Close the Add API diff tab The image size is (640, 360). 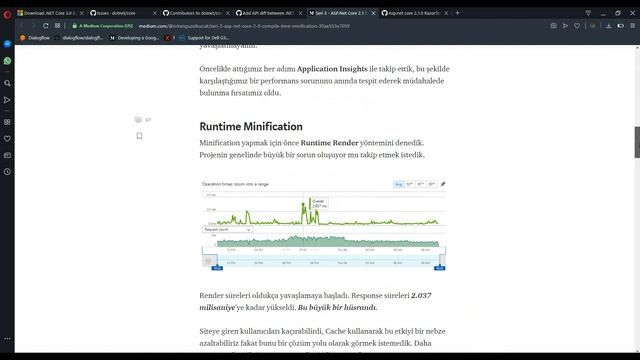pos(300,13)
